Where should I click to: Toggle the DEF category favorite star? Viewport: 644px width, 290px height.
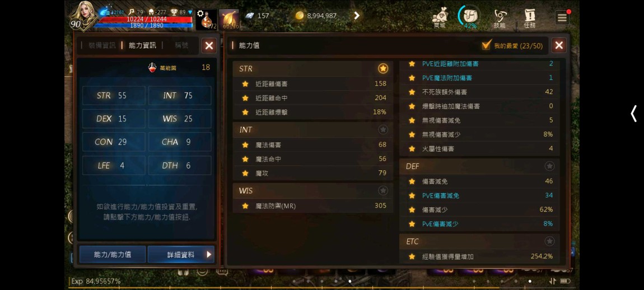pyautogui.click(x=549, y=166)
